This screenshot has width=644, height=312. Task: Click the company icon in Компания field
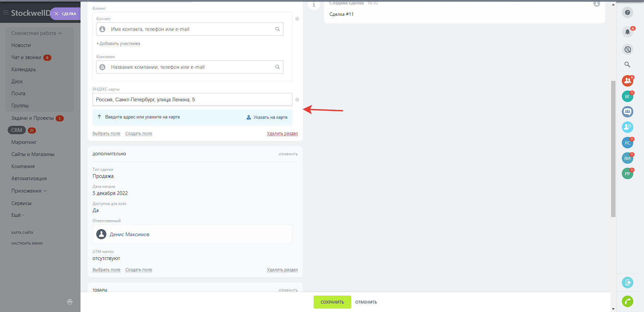(x=103, y=67)
